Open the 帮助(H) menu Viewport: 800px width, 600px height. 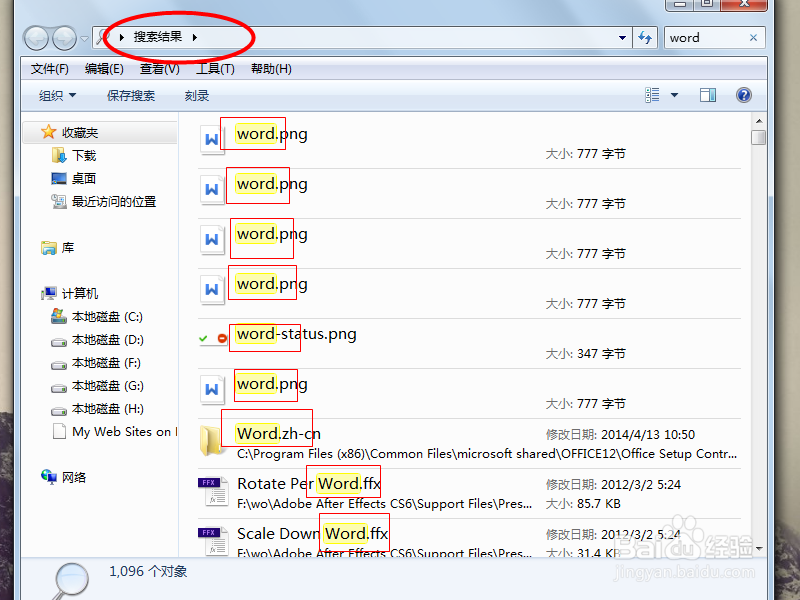click(x=271, y=69)
